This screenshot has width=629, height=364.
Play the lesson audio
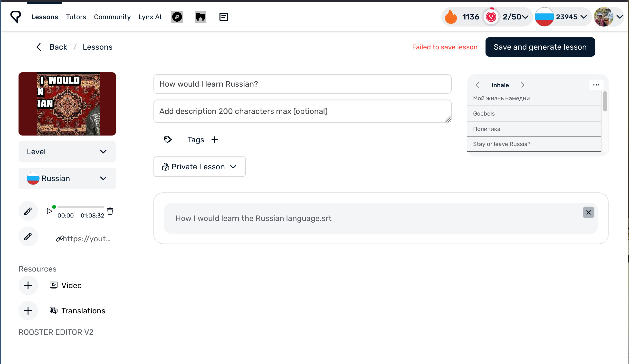pyautogui.click(x=49, y=211)
